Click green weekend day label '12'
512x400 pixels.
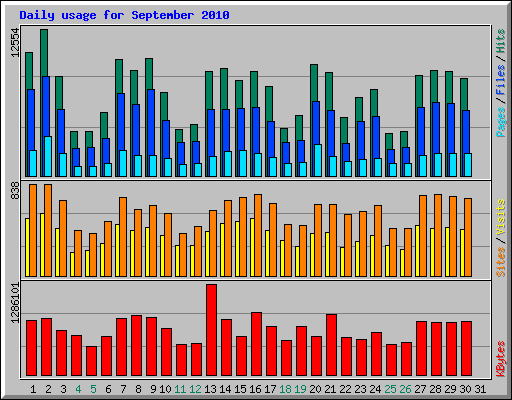(195, 389)
